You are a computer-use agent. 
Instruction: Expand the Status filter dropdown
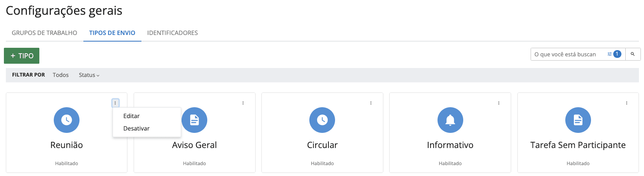[x=89, y=75]
